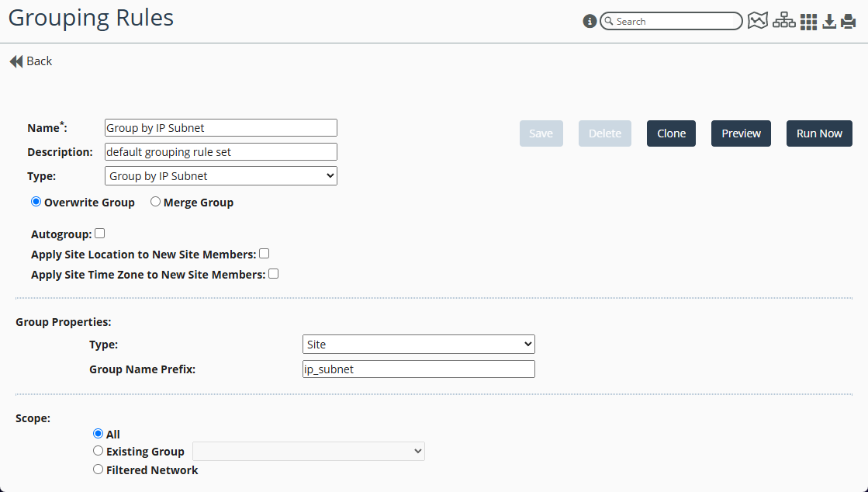Click the Preview button

tap(741, 133)
